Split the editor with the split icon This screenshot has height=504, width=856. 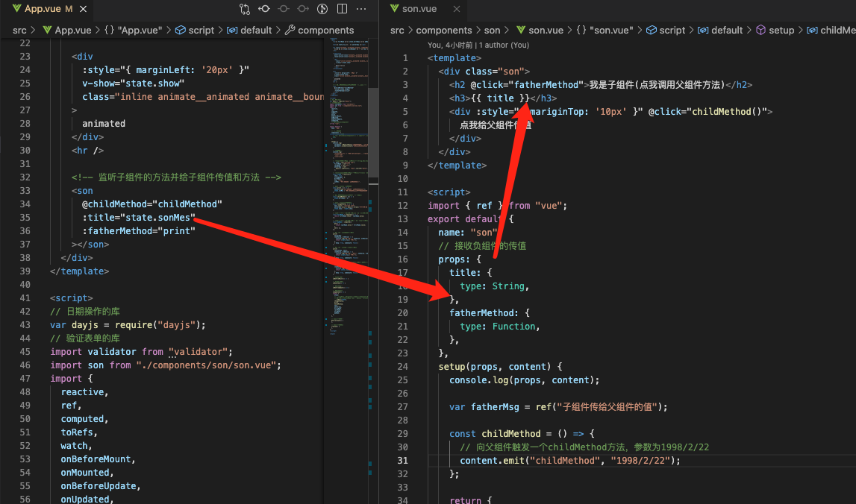343,9
